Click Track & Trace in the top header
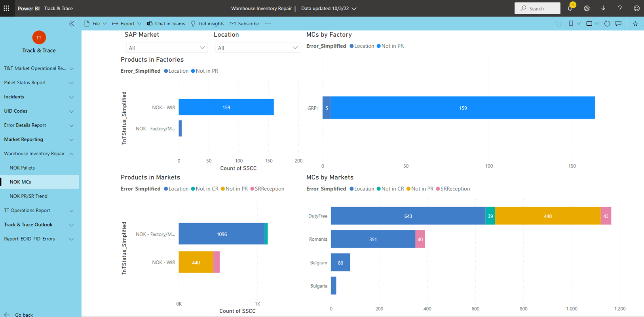Viewport: 644px width, 317px height. [59, 8]
